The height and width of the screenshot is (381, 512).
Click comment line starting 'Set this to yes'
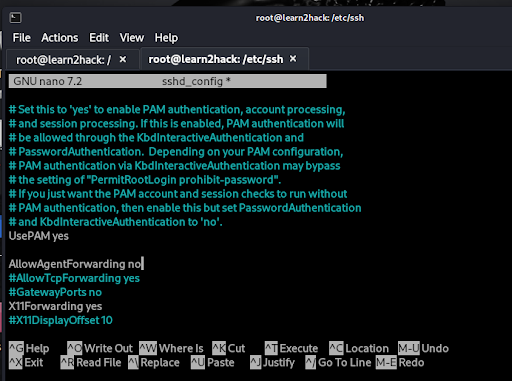pos(177,110)
